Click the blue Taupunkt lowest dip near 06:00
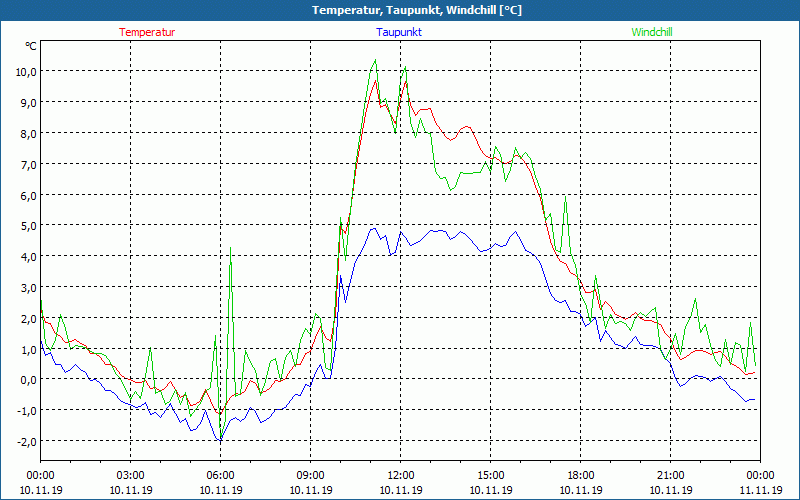800x500 pixels. point(220,440)
